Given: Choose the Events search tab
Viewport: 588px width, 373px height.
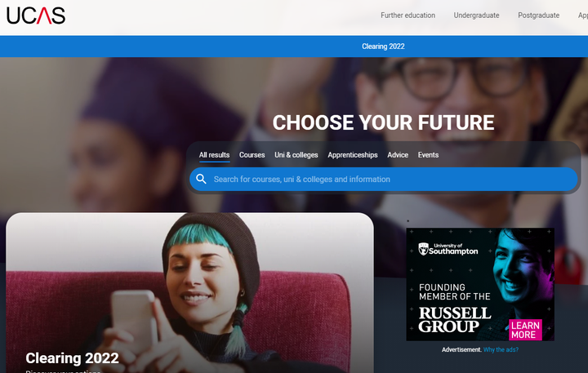Looking at the screenshot, I should (428, 155).
